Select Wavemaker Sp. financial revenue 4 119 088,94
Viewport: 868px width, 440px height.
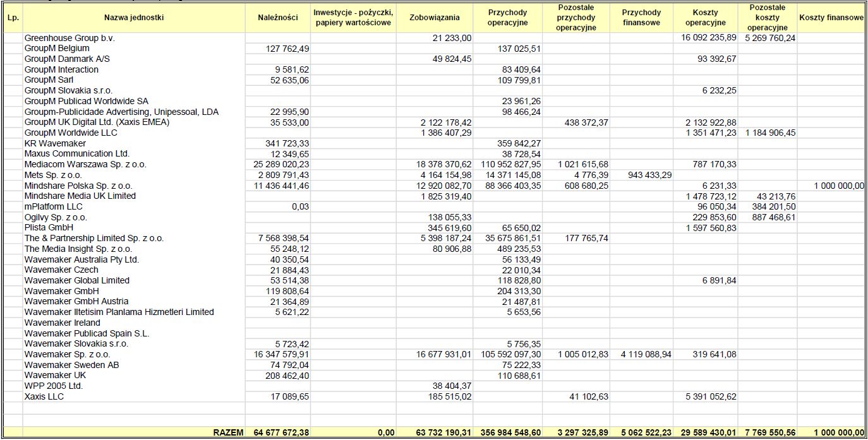click(x=646, y=354)
